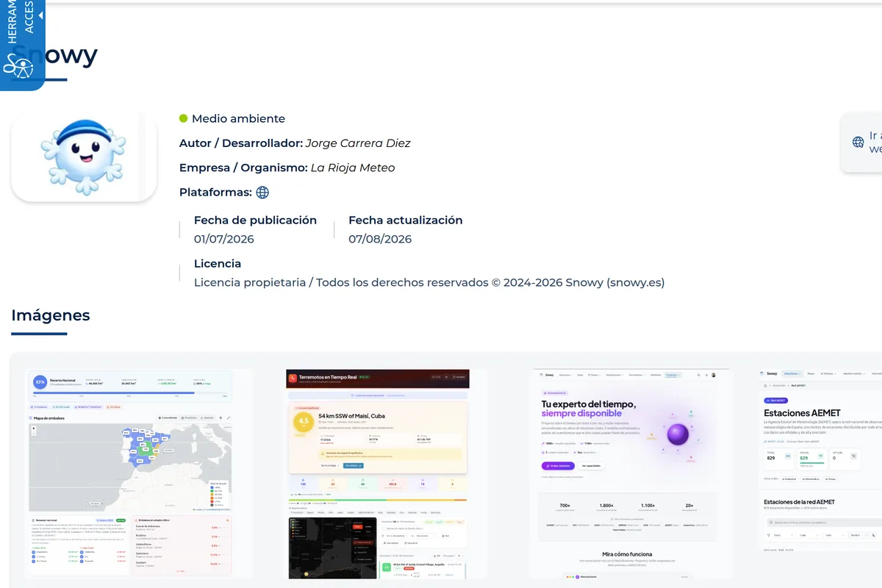This screenshot has height=588, width=882.
Task: Select publication date 01/07/2026
Action: [x=224, y=239]
